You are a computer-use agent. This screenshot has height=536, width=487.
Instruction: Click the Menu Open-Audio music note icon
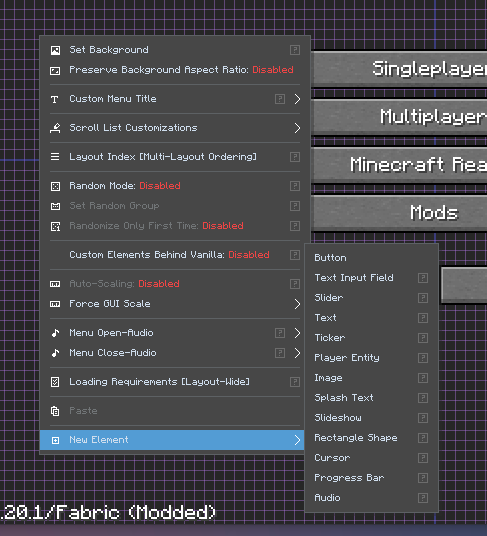point(55,333)
